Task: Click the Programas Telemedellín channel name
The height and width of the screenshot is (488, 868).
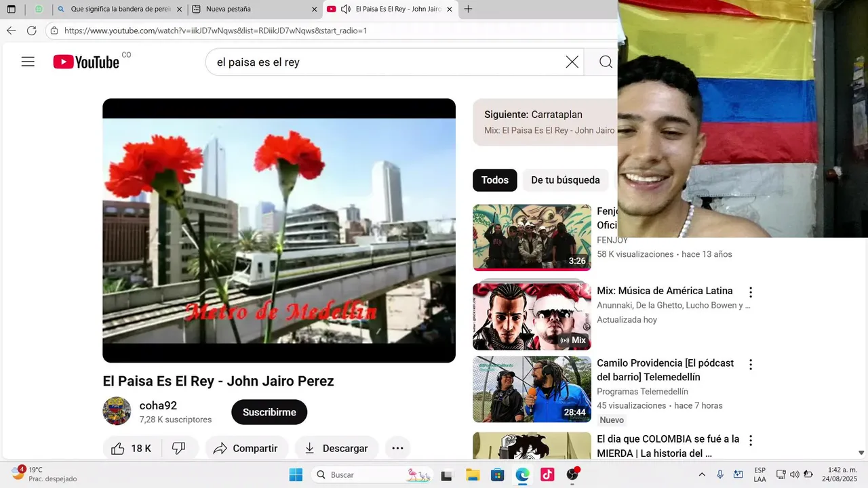Action: (642, 392)
